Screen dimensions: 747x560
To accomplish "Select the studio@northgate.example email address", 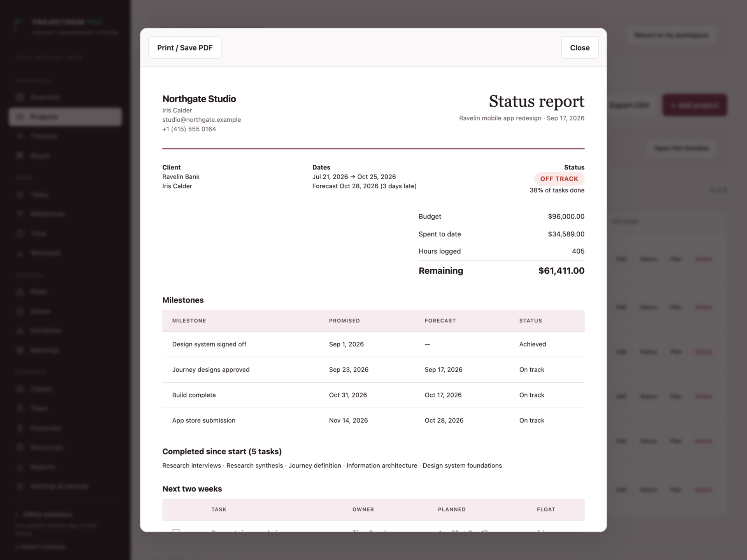I will click(x=202, y=120).
